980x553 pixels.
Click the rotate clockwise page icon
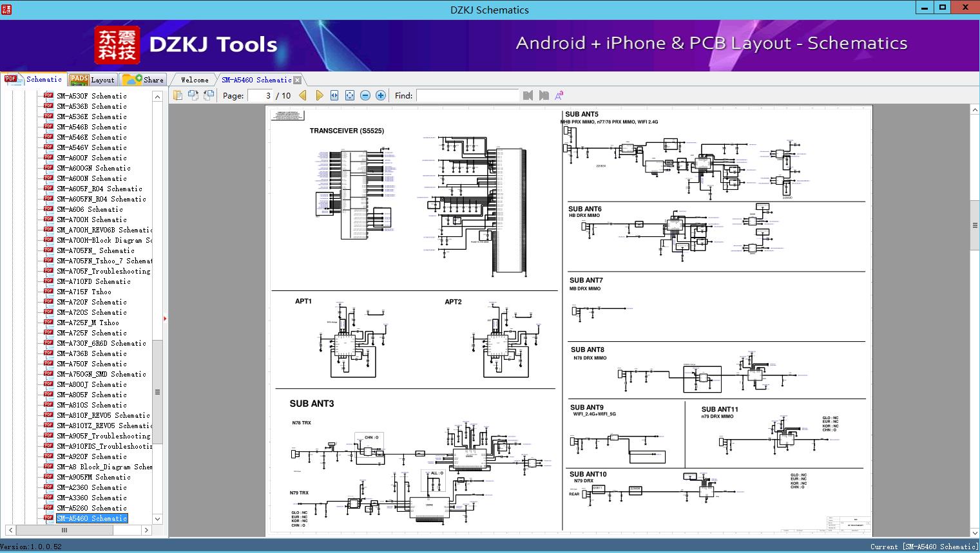click(208, 95)
